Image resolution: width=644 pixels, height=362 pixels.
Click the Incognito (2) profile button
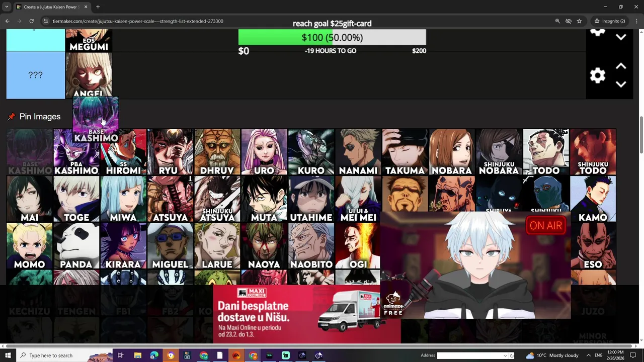click(609, 21)
